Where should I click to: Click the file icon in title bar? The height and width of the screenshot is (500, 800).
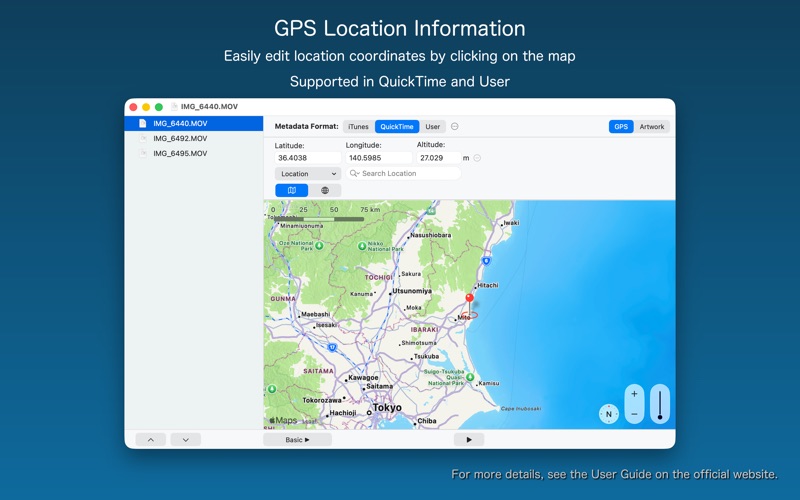174,107
